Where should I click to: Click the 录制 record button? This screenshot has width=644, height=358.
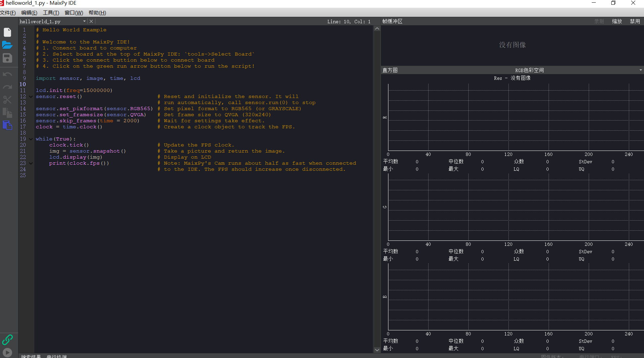[599, 21]
